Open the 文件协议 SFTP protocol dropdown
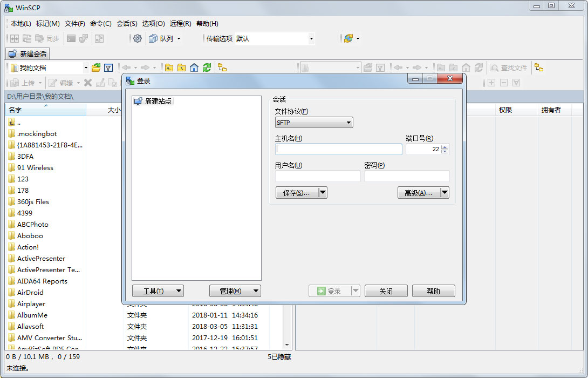The width and height of the screenshot is (588, 378). (314, 123)
